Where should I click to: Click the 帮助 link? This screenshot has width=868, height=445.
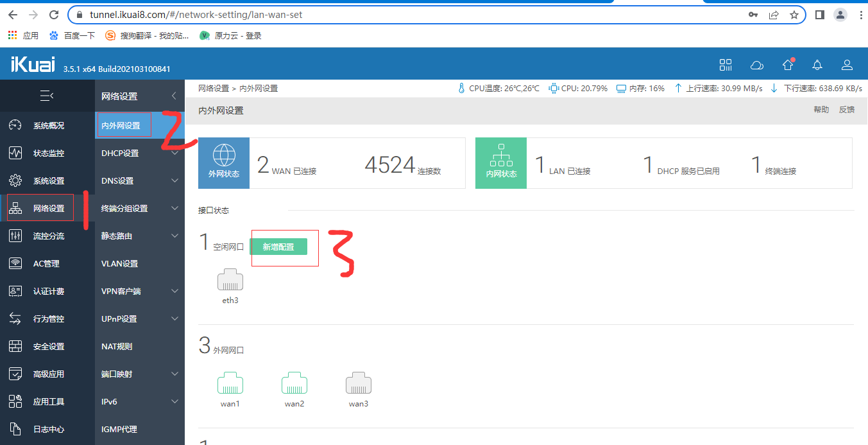[821, 110]
